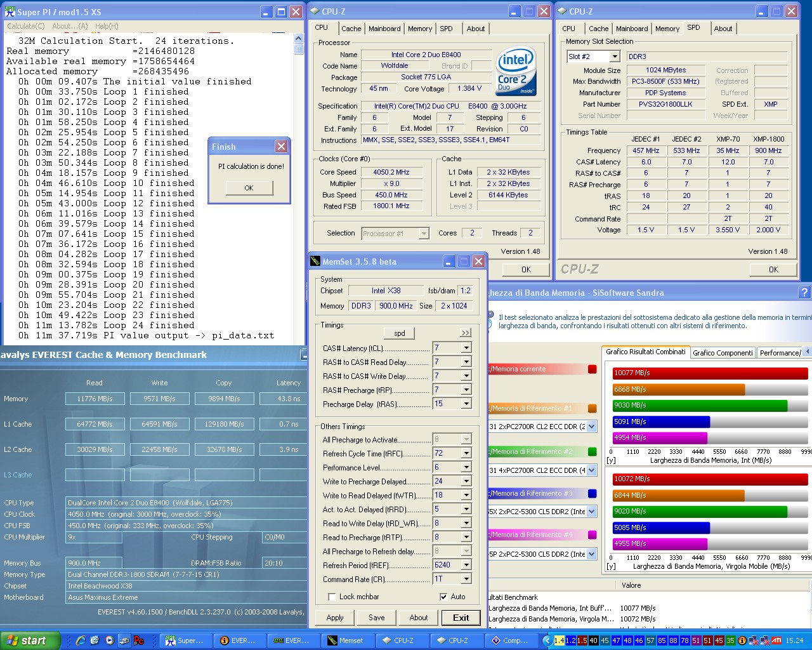Click the green Memoria di Riferimento #2 swatch
812x650 pixels.
[x=592, y=451]
